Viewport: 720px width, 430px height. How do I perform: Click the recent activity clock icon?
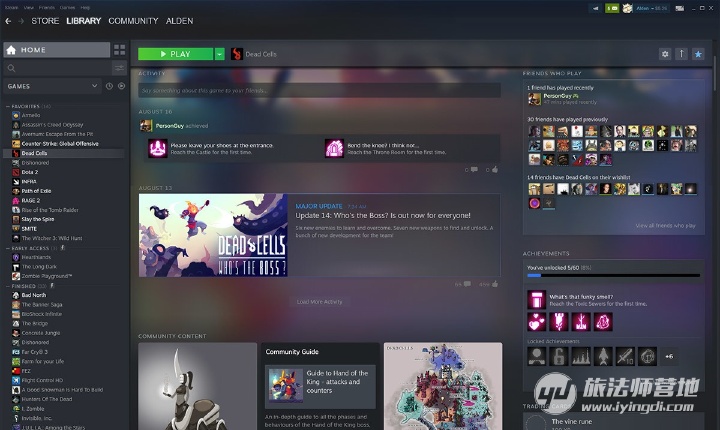click(107, 86)
